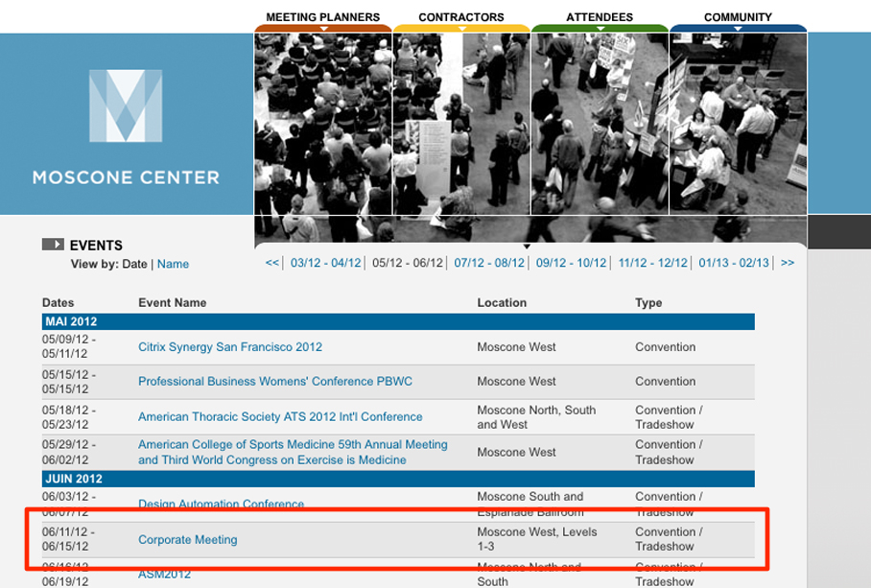Select the 03/12 - 04/12 date range
871x588 pixels.
[x=326, y=263]
